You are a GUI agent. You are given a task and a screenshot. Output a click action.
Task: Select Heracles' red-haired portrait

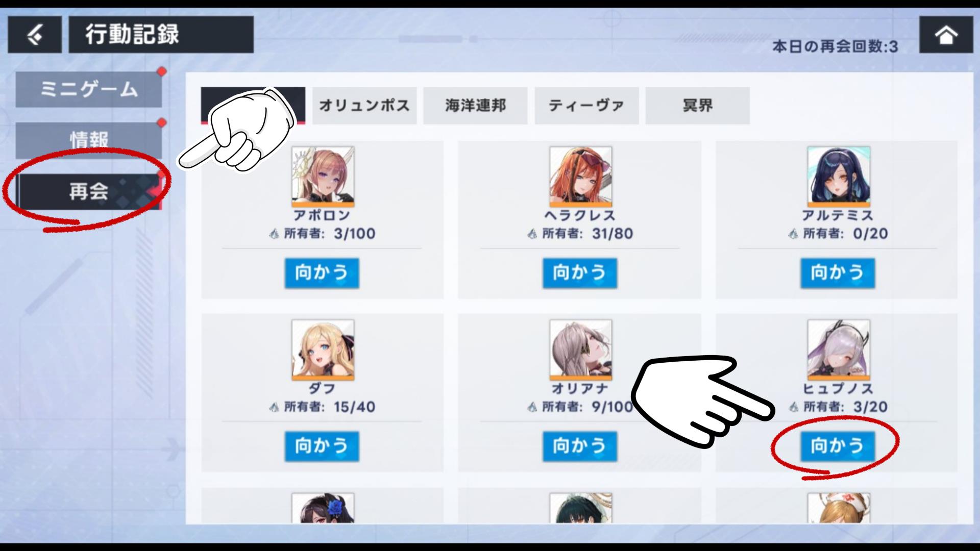coord(581,177)
